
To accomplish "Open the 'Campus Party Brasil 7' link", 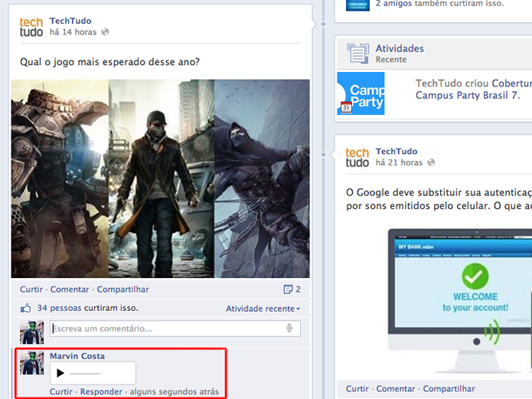I will click(467, 95).
